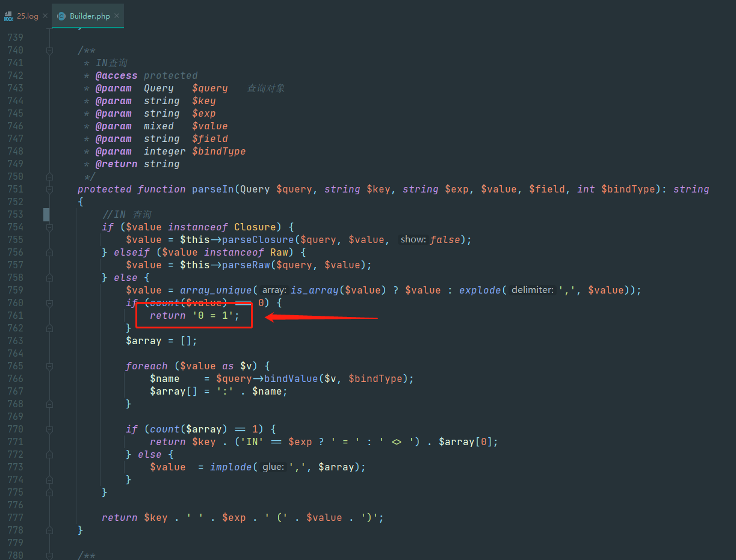Click the change marker beside line 753
Image resolution: width=736 pixels, height=560 pixels.
[46, 215]
